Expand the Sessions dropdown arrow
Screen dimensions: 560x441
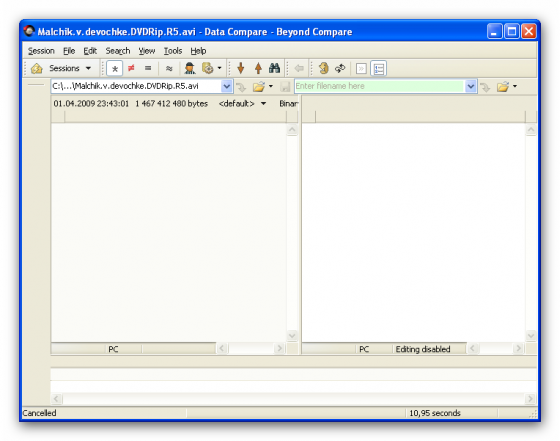tap(88, 68)
